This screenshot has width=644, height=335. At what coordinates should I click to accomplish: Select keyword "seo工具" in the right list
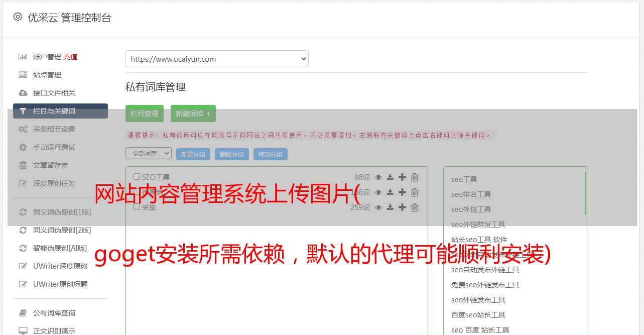[x=464, y=179]
